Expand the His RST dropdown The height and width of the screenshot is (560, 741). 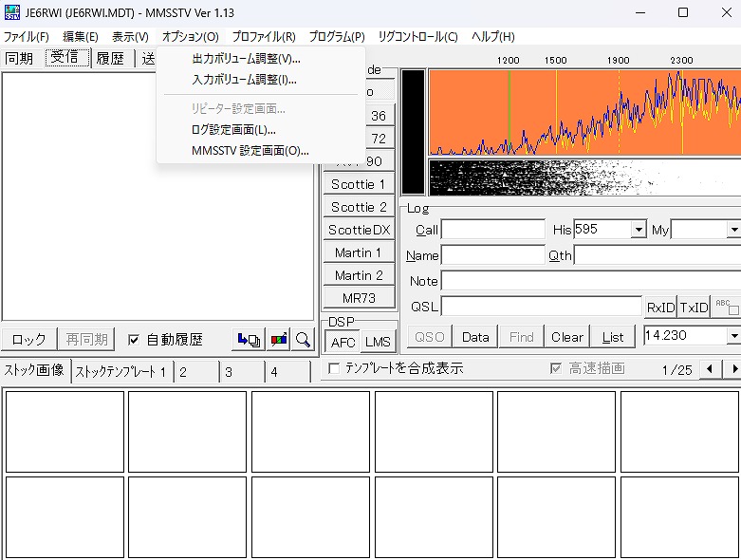[639, 230]
